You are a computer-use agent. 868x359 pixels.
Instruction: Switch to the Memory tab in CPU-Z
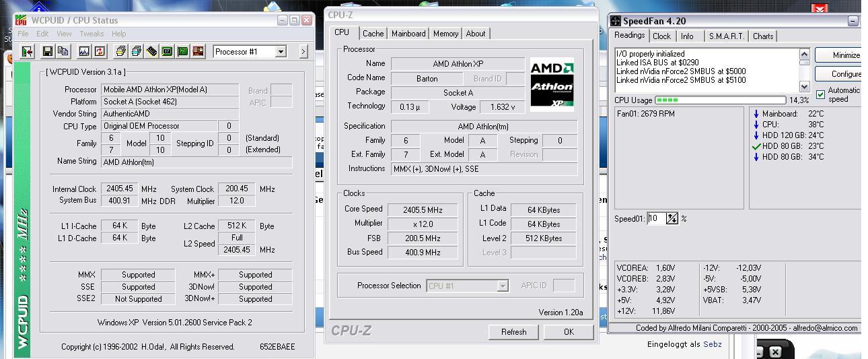click(445, 34)
